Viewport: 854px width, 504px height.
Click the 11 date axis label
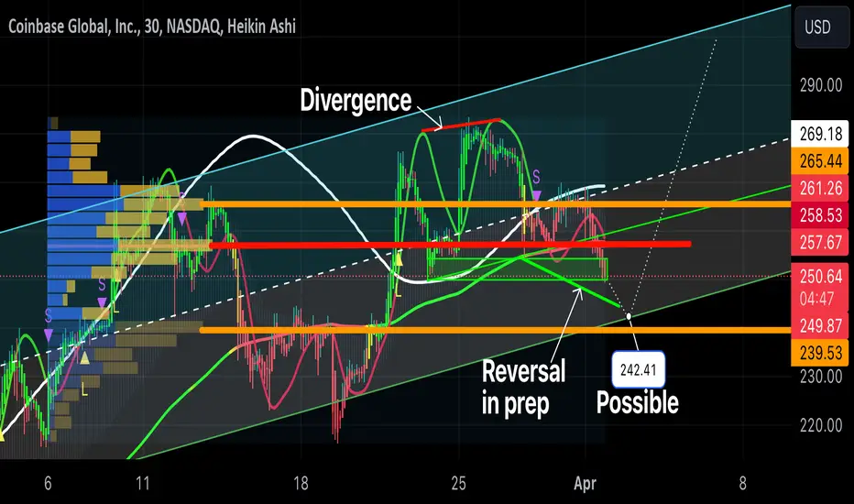(143, 483)
